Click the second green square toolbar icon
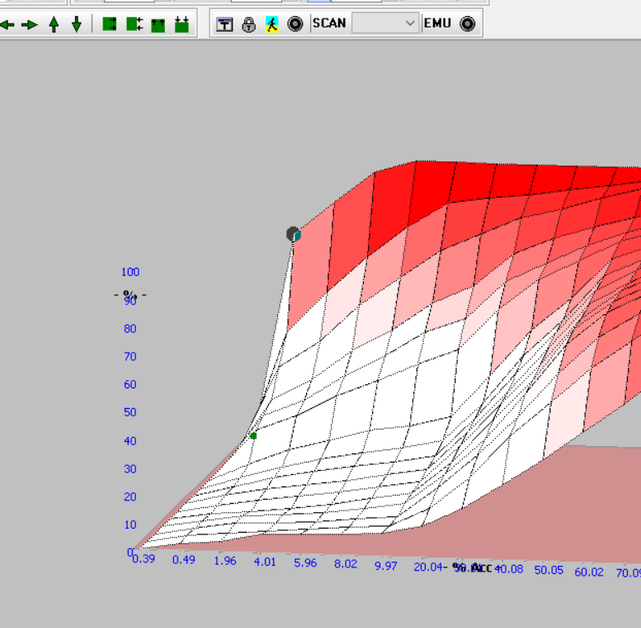 [x=134, y=24]
